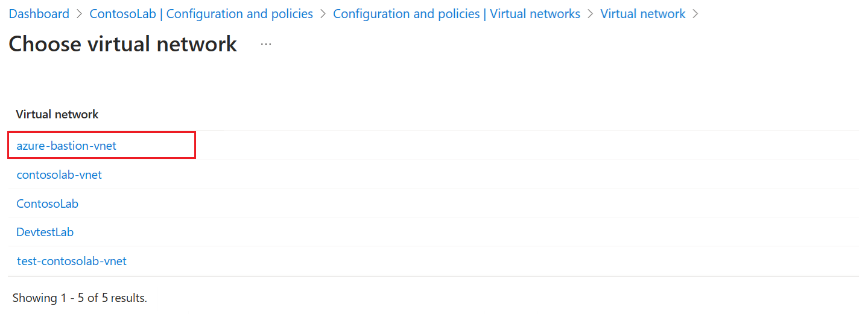The height and width of the screenshot is (314, 868).
Task: Click chevron after Virtual networks breadcrumb
Action: coord(591,13)
